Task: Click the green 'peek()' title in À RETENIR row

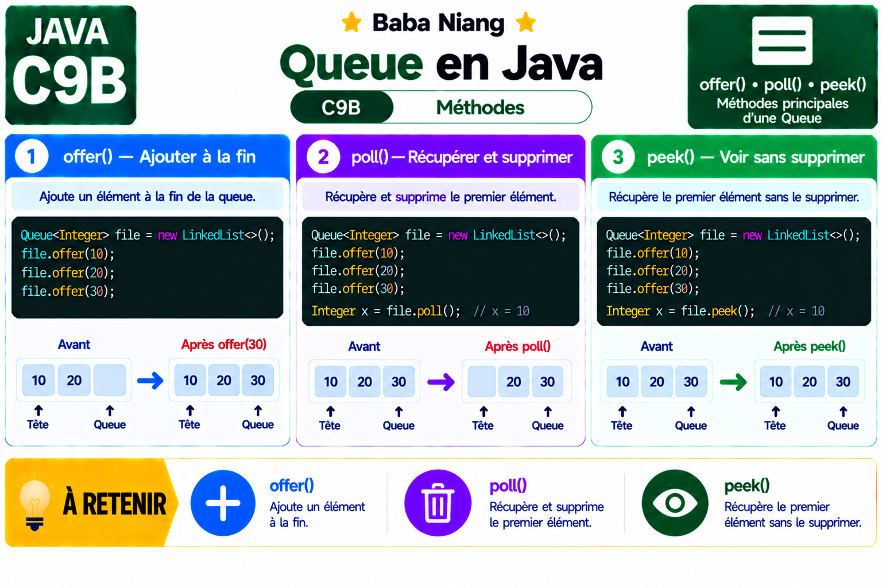Action: (747, 486)
